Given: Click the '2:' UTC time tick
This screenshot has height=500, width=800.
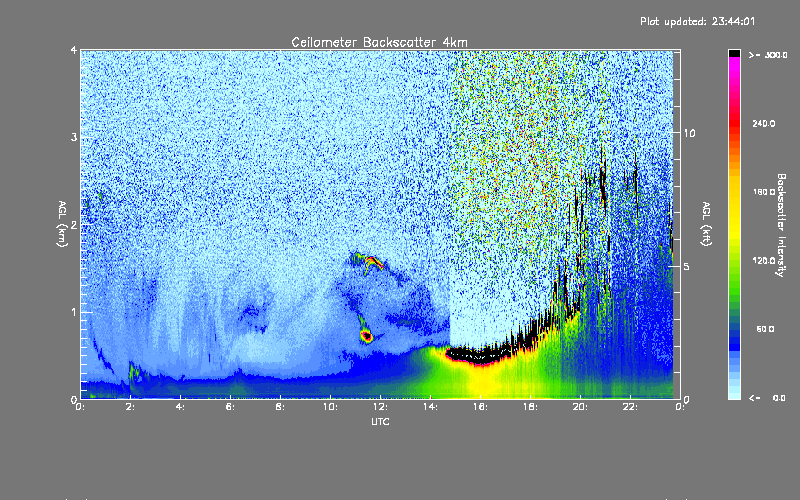Looking at the screenshot, I should pyautogui.click(x=131, y=407).
